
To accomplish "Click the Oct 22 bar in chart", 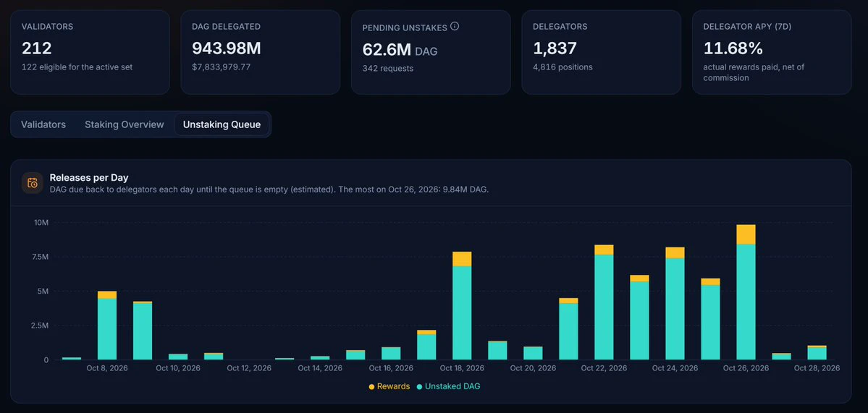I will tap(604, 302).
